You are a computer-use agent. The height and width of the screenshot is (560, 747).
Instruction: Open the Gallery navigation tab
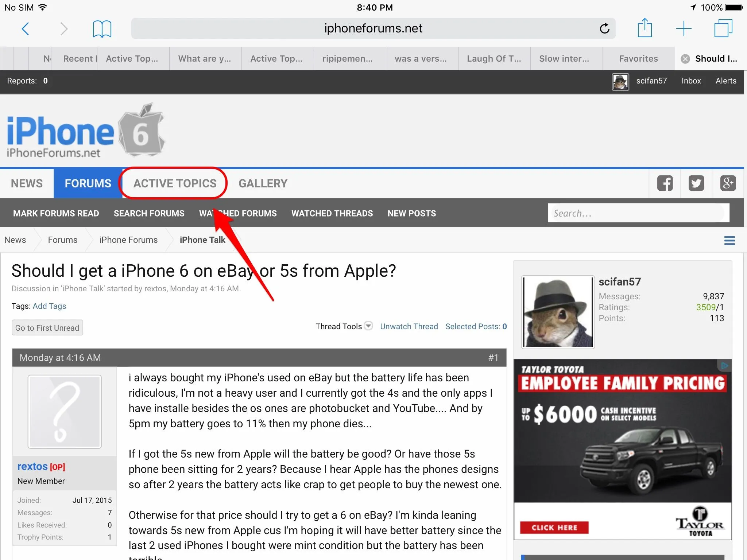click(263, 183)
